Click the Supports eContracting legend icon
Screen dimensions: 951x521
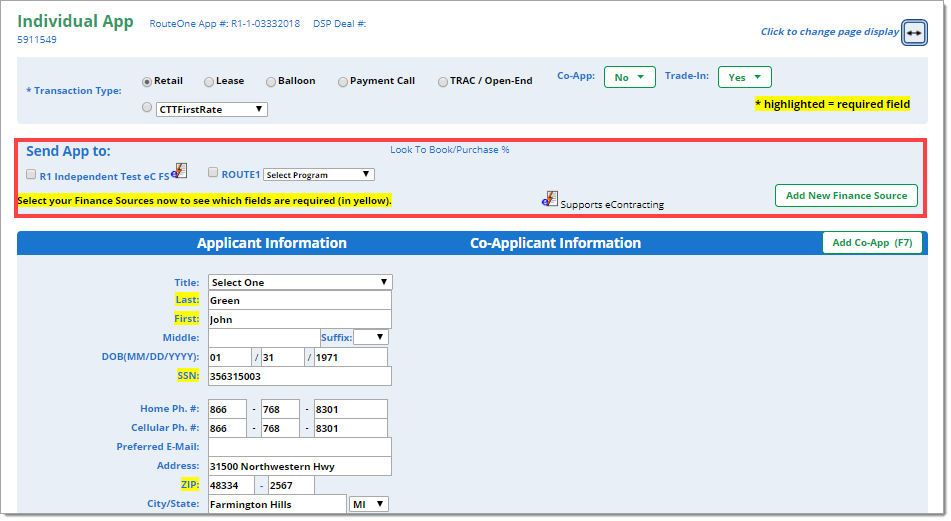pos(550,199)
